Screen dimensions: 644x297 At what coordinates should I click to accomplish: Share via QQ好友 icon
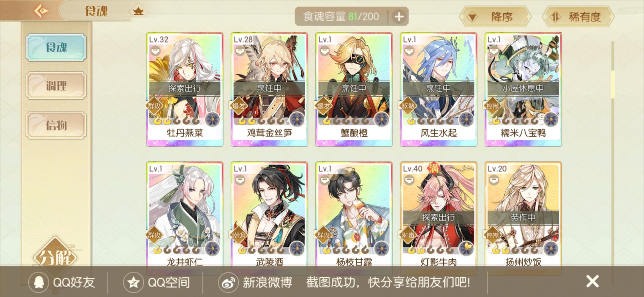39,282
